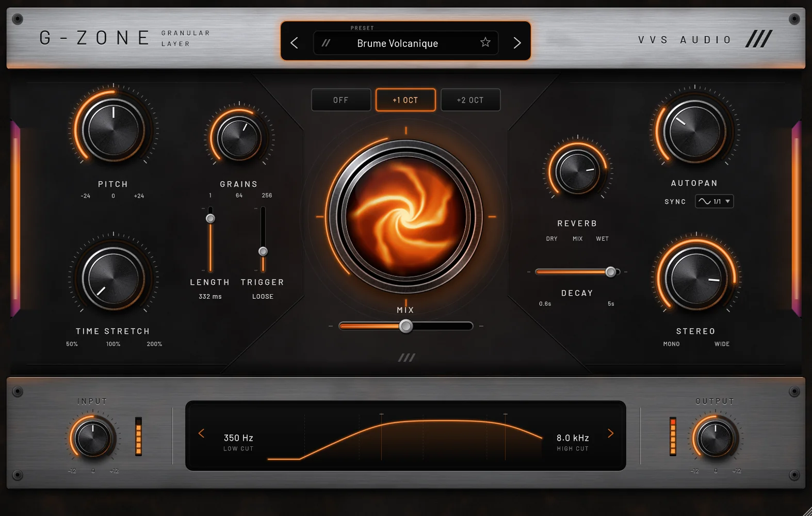Screen dimensions: 812x516
Task: Click the reverb Decay slider handle
Action: [x=611, y=272]
